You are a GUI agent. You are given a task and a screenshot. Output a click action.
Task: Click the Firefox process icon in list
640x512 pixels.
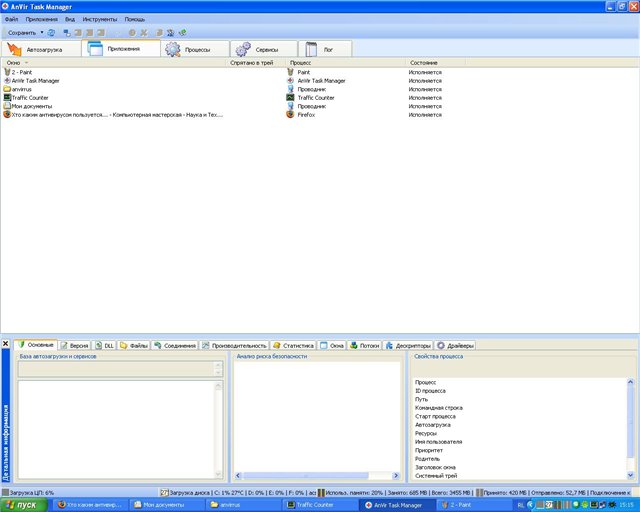point(291,115)
